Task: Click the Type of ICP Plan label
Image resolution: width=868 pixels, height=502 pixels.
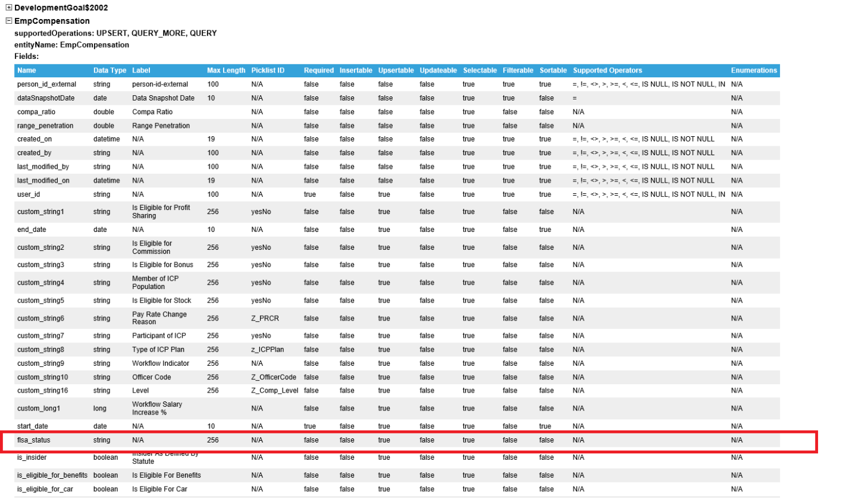Action: (158, 350)
